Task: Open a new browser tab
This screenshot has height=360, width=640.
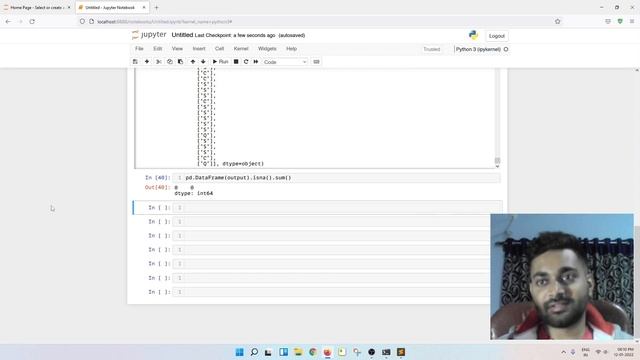Action: (x=156, y=7)
